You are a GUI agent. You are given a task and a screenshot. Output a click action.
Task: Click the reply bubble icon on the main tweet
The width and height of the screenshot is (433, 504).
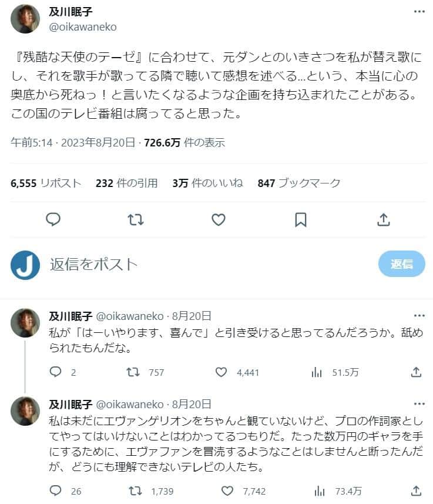coord(53,219)
